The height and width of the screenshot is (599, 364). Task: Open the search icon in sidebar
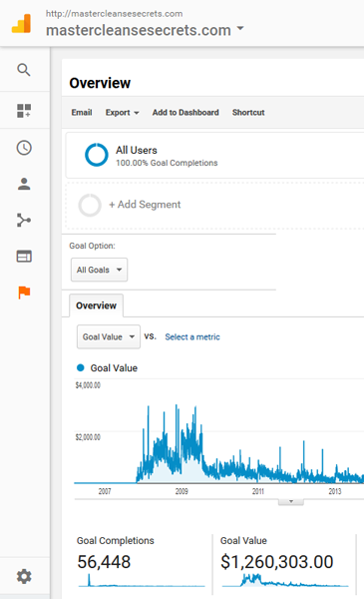[24, 70]
